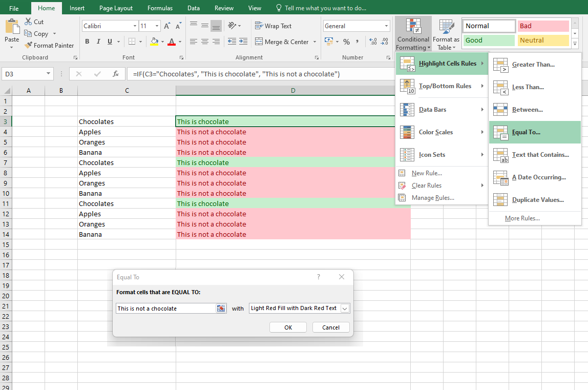Open the Number Format dropdown showing General

click(x=356, y=26)
